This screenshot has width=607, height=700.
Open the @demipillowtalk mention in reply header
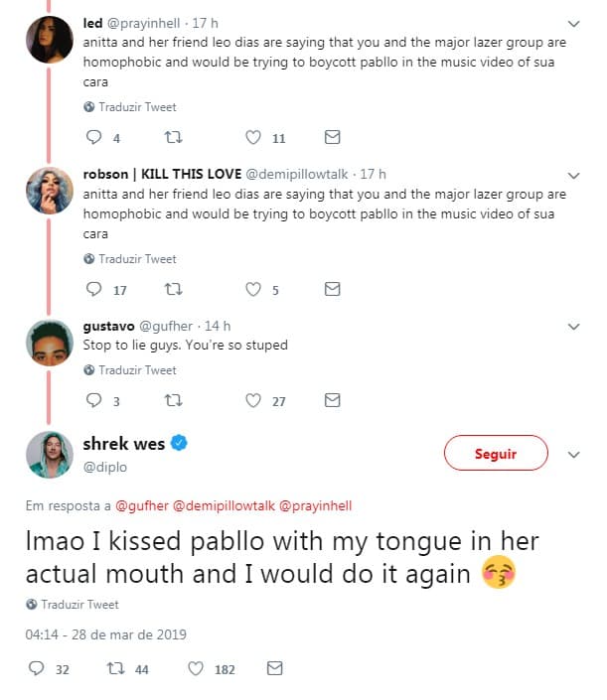[224, 505]
